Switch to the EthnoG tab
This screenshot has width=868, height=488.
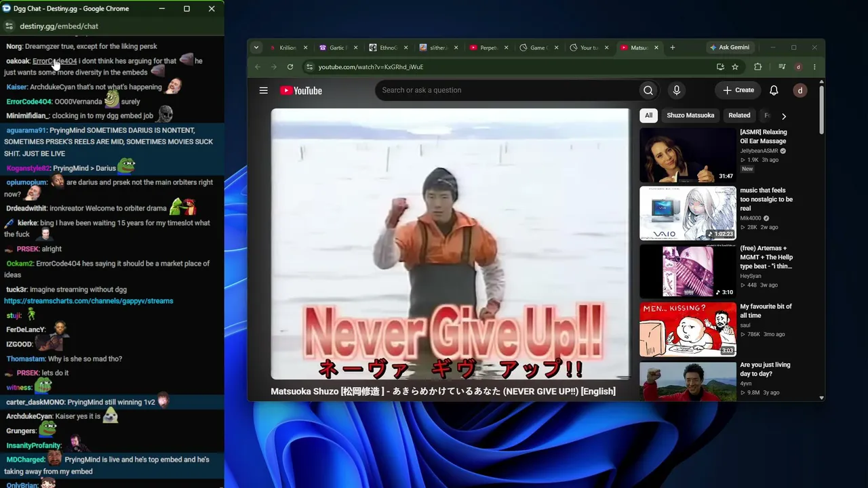[388, 47]
